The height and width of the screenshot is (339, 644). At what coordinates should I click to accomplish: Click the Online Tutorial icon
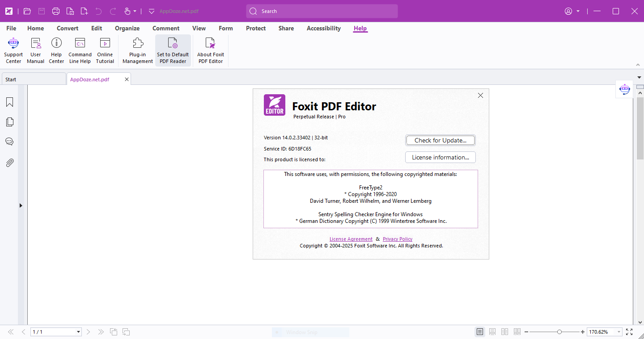(x=105, y=44)
